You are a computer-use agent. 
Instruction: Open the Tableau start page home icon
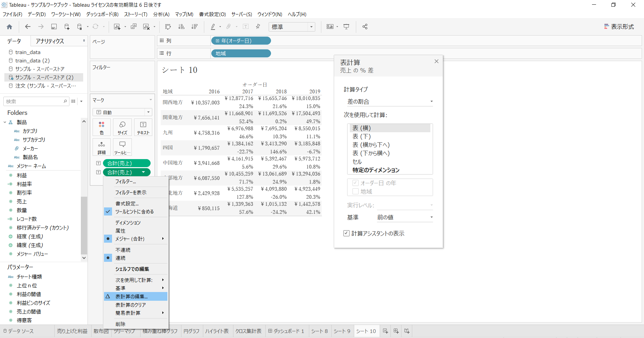click(9, 27)
